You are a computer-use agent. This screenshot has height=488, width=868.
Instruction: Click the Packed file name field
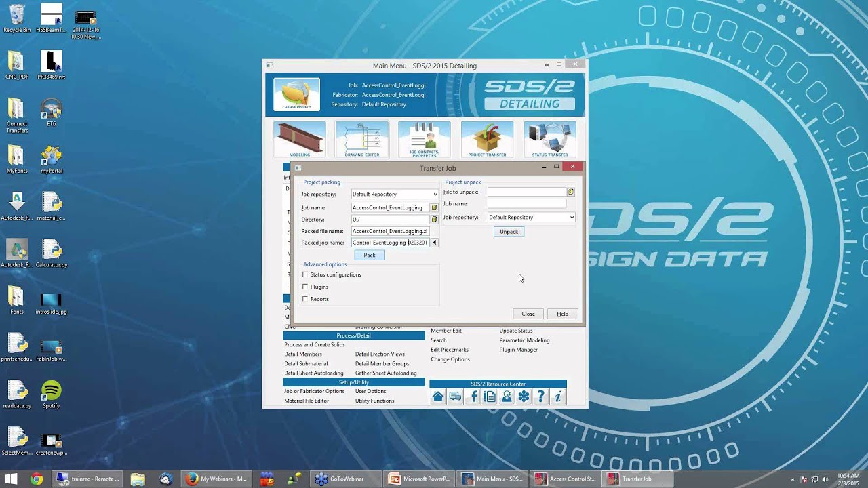390,231
